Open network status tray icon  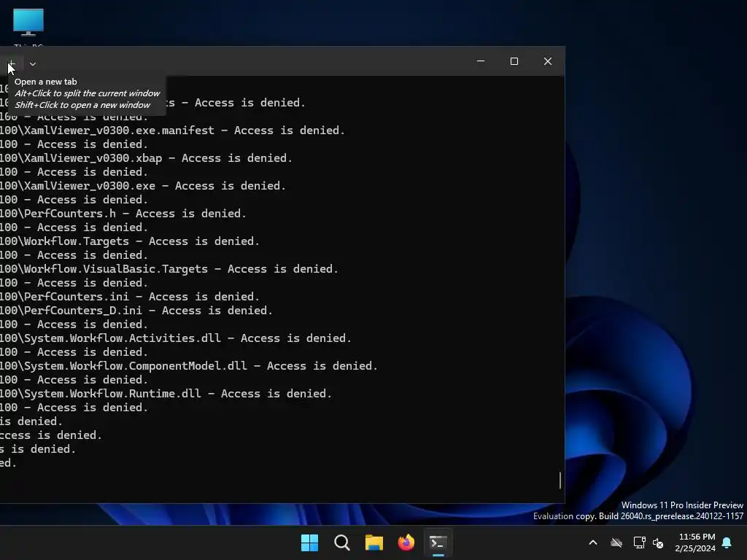pos(639,542)
